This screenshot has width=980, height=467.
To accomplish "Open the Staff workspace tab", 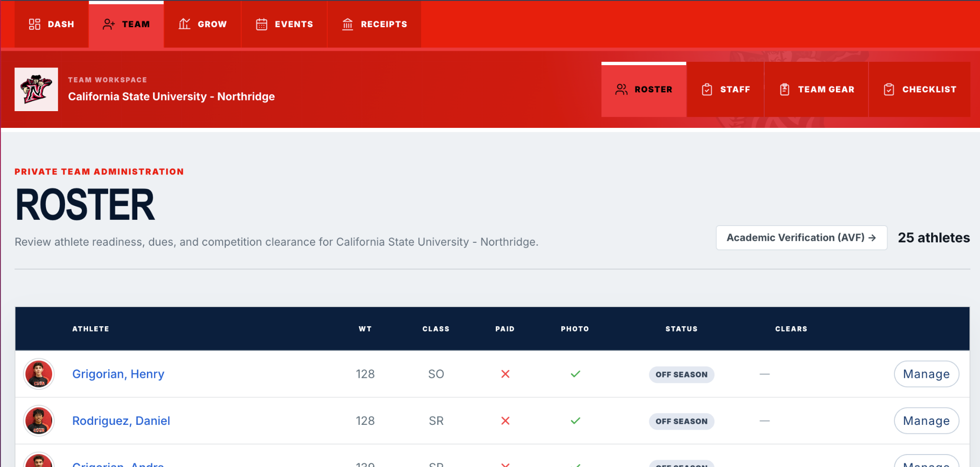I will pyautogui.click(x=725, y=90).
